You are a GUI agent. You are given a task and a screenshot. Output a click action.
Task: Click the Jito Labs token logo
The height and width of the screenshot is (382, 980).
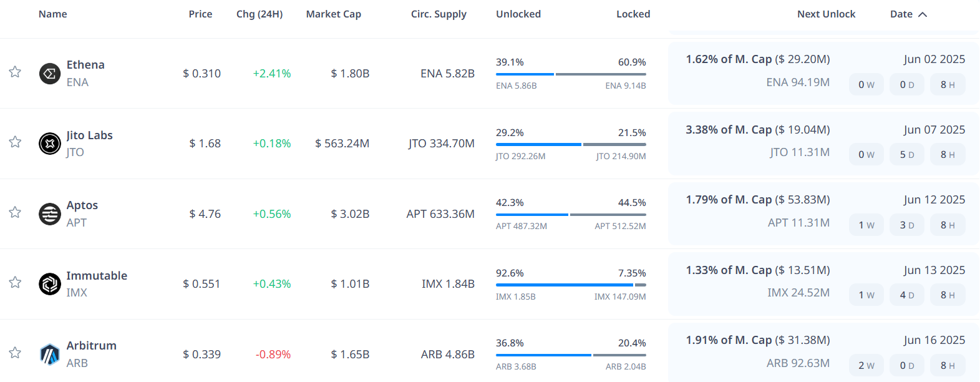[x=50, y=144]
